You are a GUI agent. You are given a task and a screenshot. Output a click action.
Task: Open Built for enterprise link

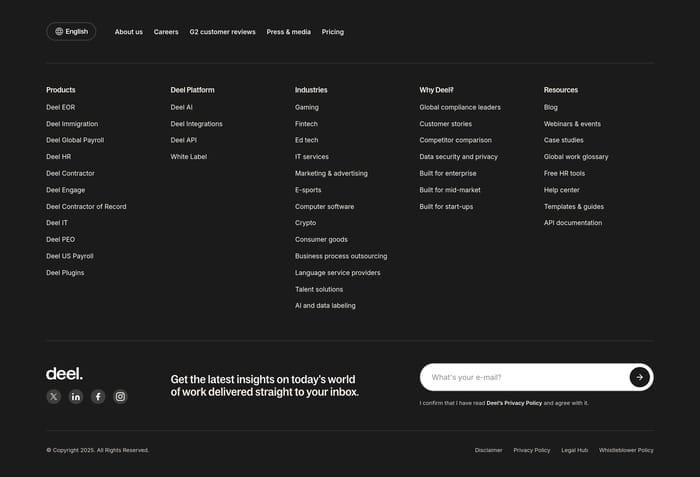[x=448, y=173]
